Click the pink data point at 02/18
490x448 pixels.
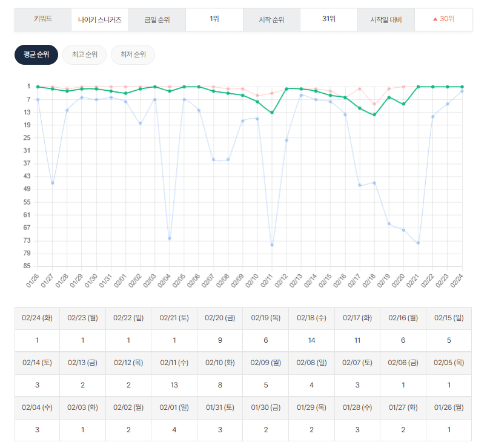tap(374, 104)
